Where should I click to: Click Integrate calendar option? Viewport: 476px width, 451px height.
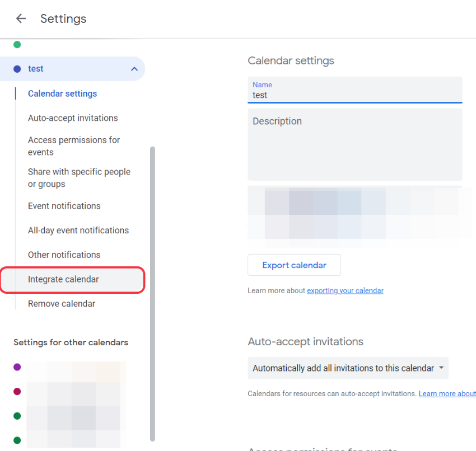63,279
